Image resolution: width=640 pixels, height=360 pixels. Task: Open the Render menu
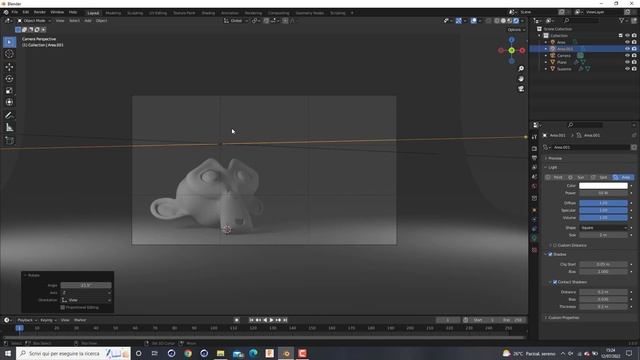tap(40, 13)
